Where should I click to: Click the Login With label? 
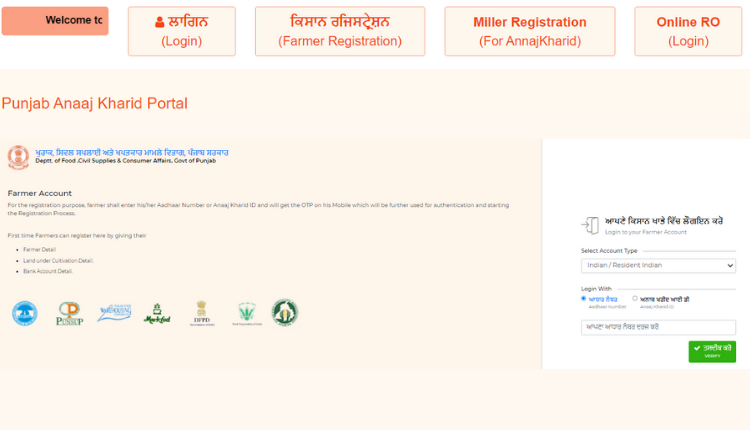(x=596, y=289)
